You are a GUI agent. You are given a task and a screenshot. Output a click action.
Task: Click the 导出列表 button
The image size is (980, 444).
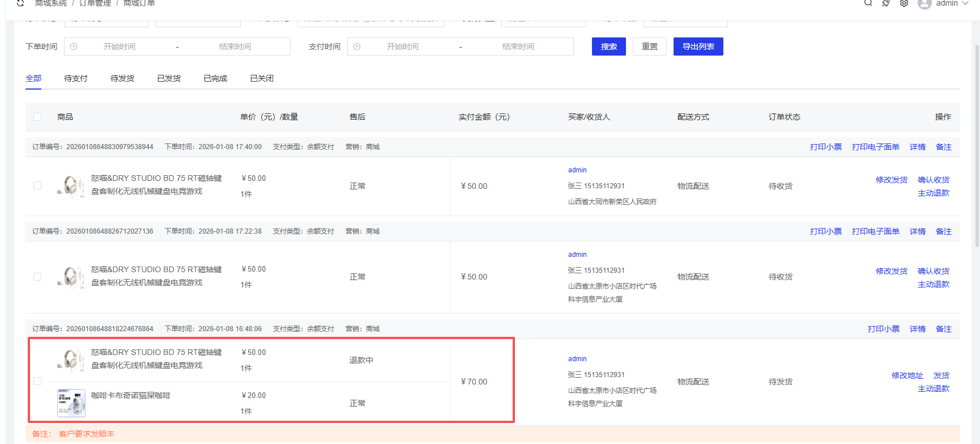[x=698, y=46]
